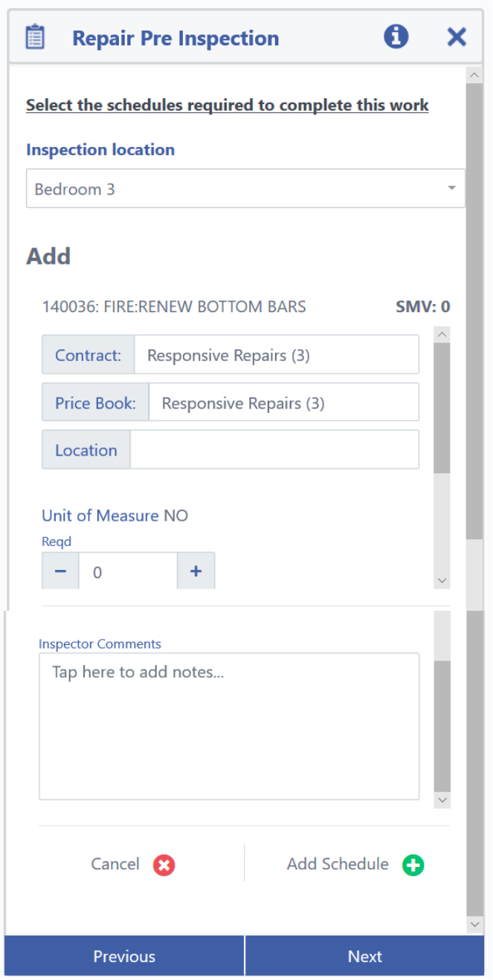The height and width of the screenshot is (980, 493).
Task: Proceed with the Next button
Action: 365,956
